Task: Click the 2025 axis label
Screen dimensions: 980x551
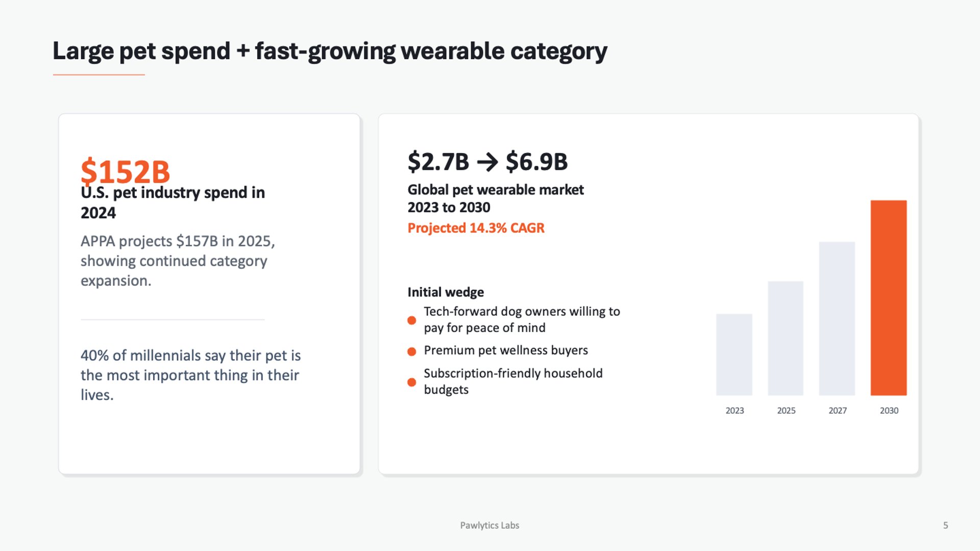Action: pos(786,411)
